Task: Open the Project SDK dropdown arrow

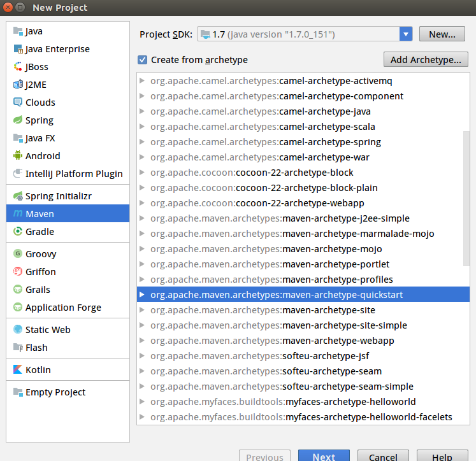Action: click(406, 34)
